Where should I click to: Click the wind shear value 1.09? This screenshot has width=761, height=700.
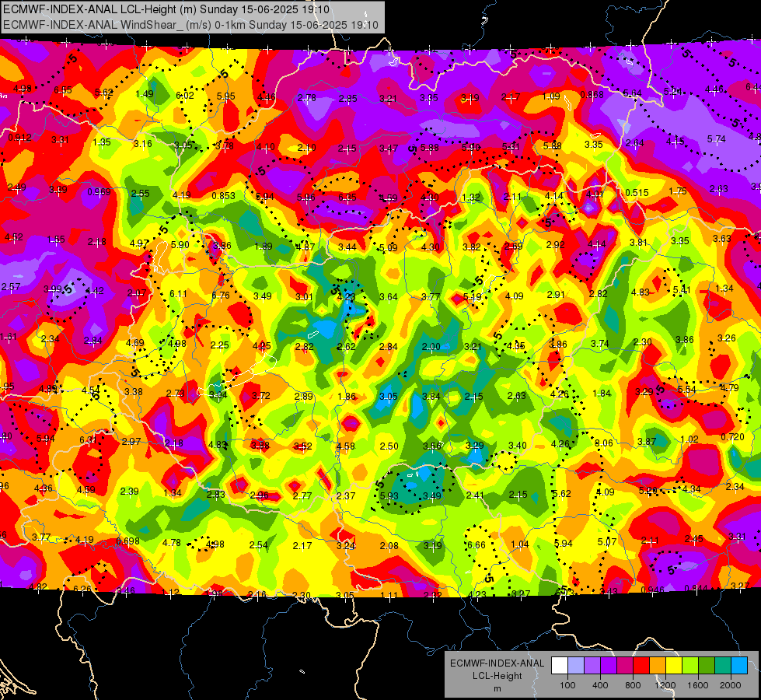(x=551, y=96)
